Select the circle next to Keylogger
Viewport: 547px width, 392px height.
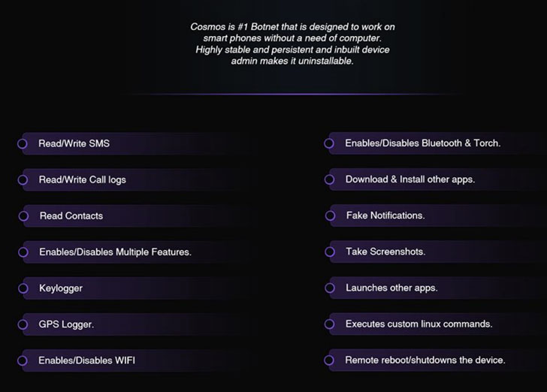[x=23, y=288]
